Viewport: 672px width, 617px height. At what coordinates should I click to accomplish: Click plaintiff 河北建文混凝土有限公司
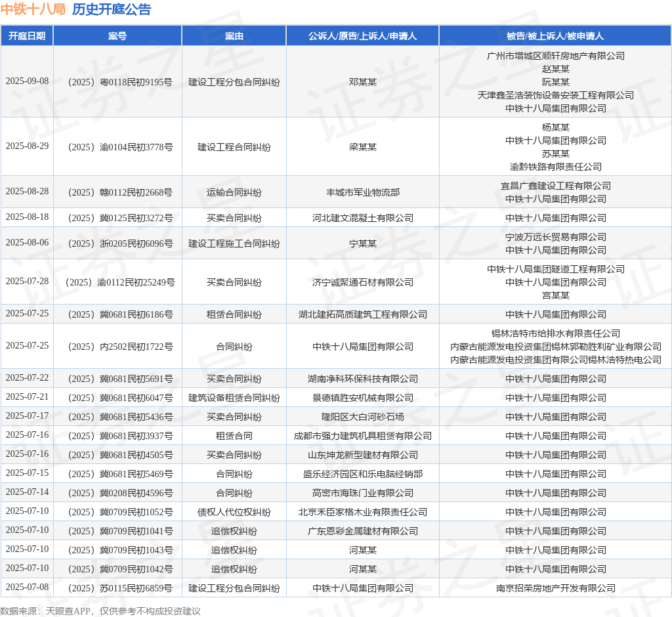point(362,218)
